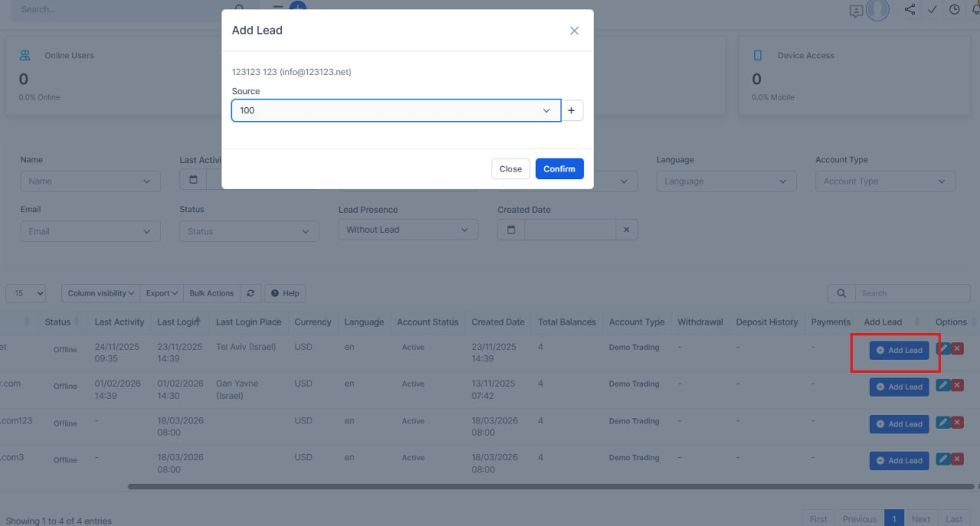Clear Created Date with the X icon
This screenshot has width=980, height=526.
click(x=626, y=230)
